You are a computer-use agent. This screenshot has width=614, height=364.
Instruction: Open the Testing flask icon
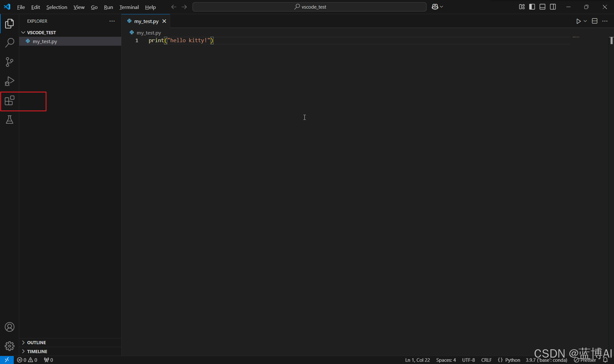[10, 120]
